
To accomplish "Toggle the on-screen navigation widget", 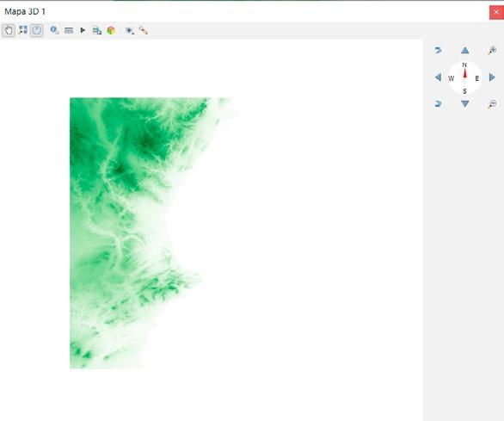I will pos(37,30).
